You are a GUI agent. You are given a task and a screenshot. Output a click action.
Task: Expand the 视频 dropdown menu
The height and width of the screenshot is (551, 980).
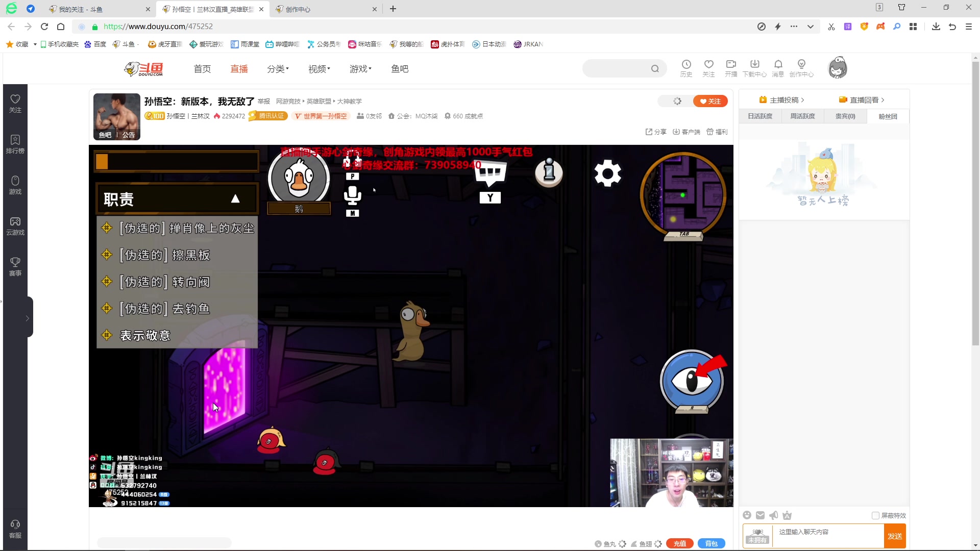point(319,69)
